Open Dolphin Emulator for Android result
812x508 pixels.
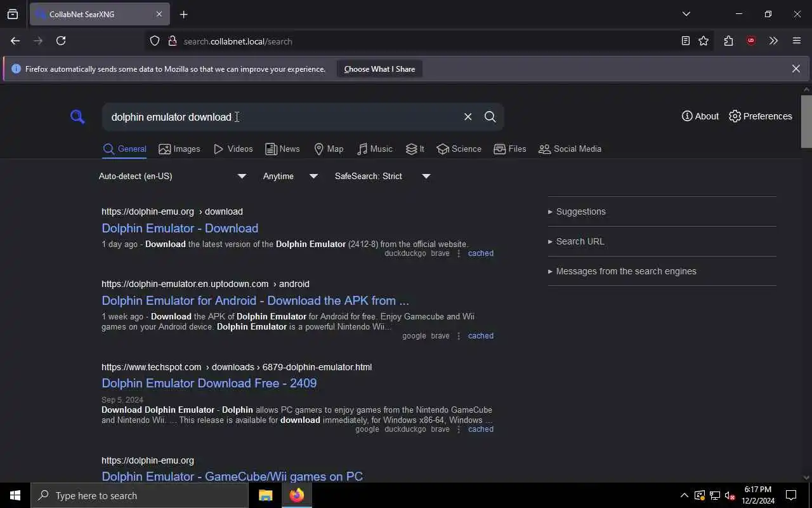[255, 300]
